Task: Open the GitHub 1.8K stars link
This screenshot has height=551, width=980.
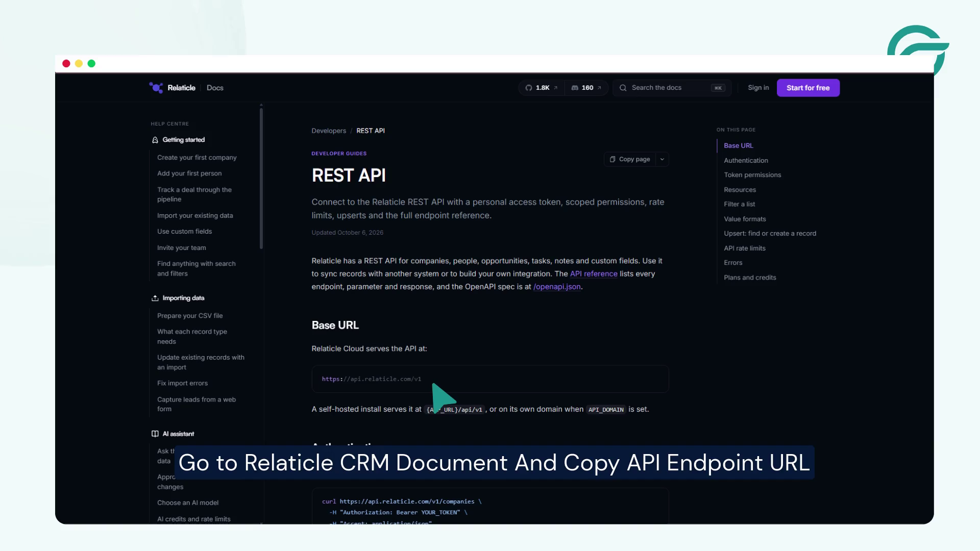Action: (542, 88)
